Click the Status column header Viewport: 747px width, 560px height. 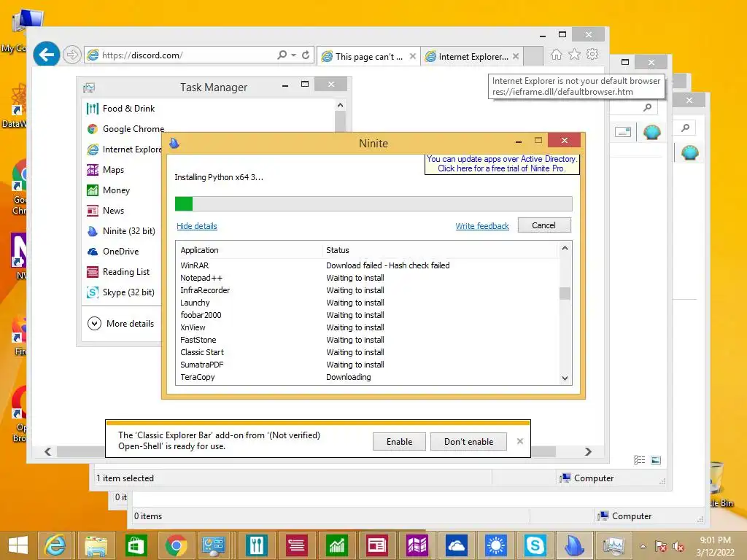pyautogui.click(x=439, y=251)
